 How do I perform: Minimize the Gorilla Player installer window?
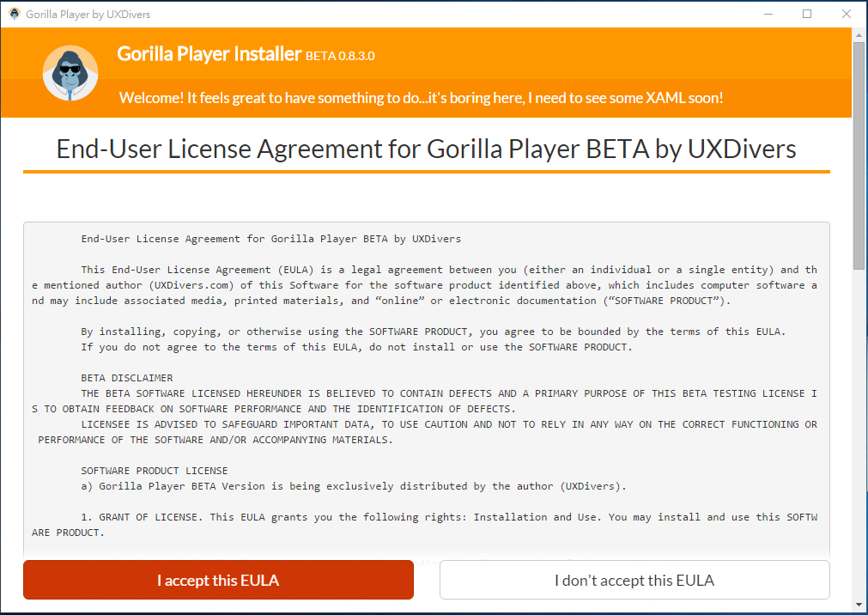(768, 14)
